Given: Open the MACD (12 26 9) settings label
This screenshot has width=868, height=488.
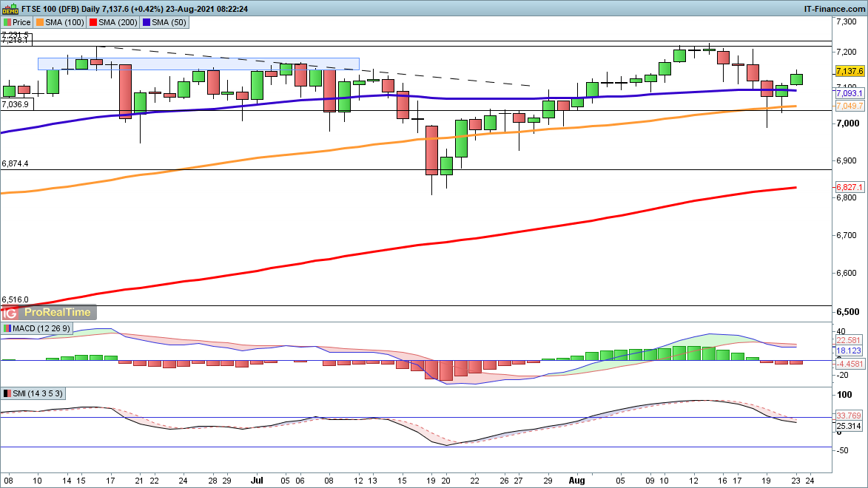Looking at the screenshot, I should coord(41,328).
